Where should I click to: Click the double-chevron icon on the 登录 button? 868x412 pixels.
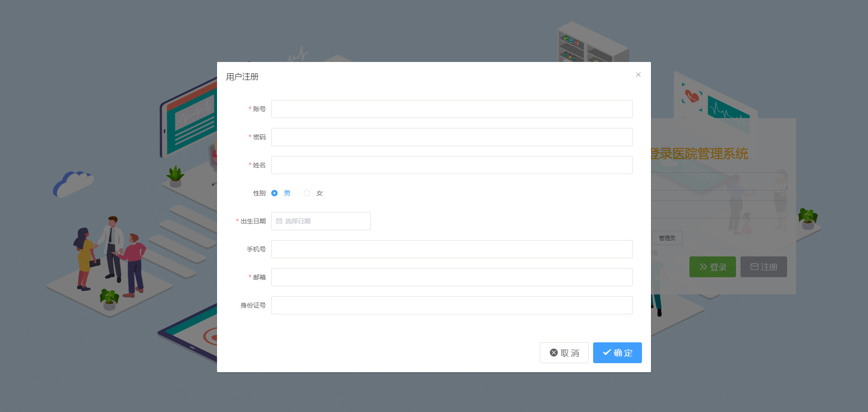click(x=703, y=267)
